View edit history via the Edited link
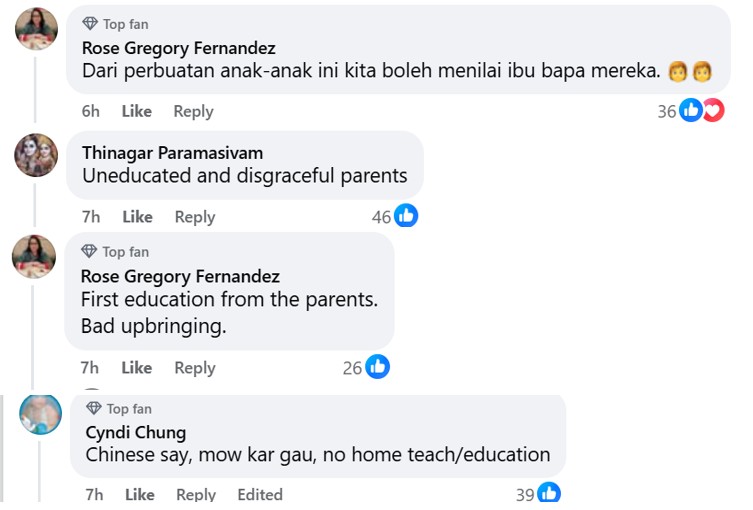Screen dimensions: 753x510 [260, 494]
